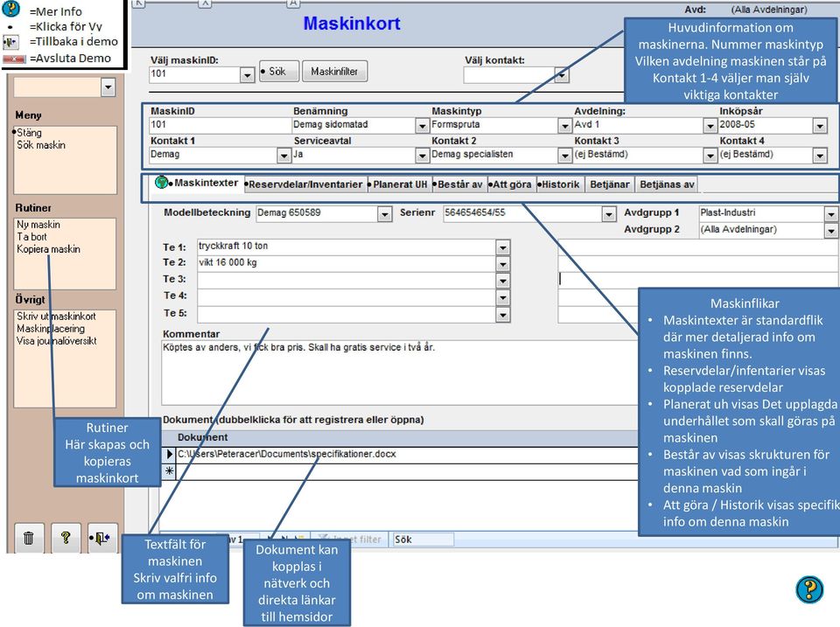The image size is (840, 627).
Task: Click Ta bort under Rutiner
Action: click(x=31, y=237)
